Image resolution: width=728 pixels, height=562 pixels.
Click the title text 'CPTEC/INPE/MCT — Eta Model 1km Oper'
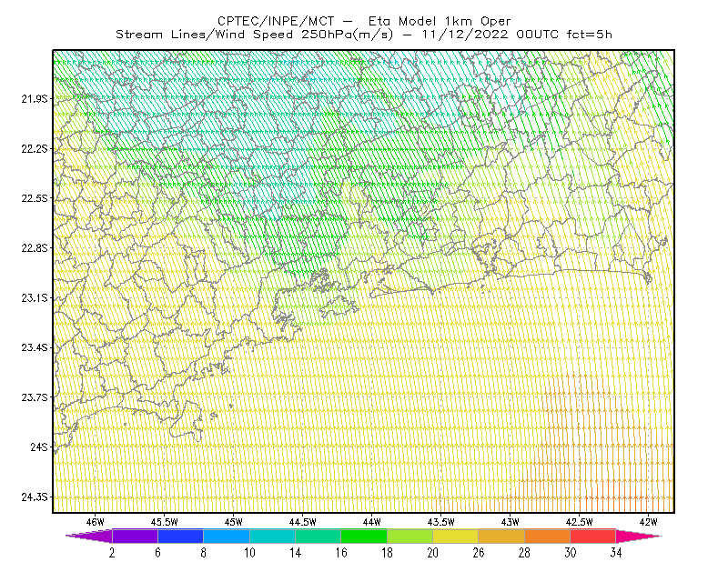pos(364,21)
